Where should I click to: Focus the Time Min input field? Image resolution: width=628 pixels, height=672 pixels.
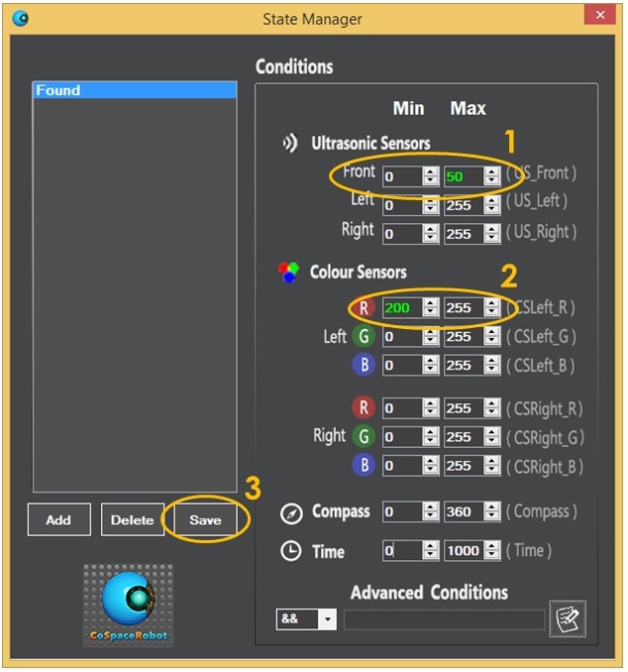pyautogui.click(x=401, y=551)
